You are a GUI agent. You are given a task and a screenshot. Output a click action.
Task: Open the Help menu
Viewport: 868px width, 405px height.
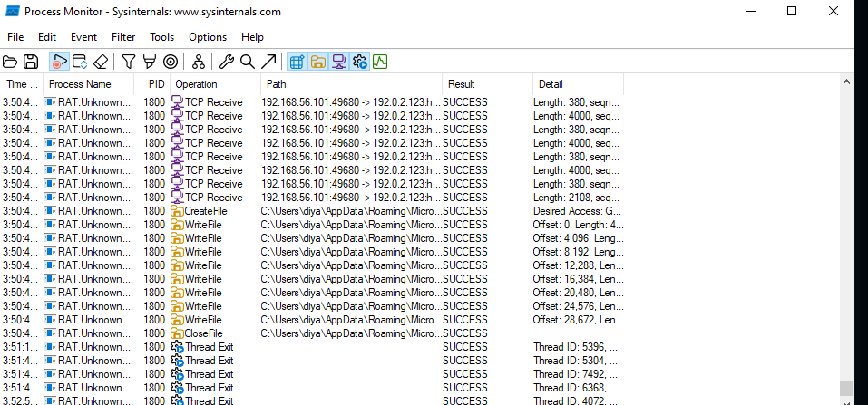252,37
